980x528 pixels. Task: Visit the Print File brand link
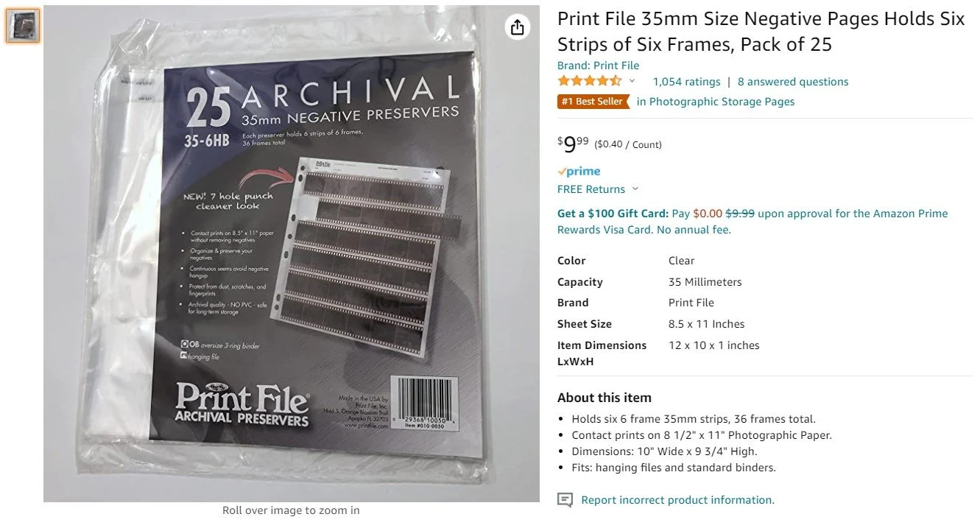point(598,66)
